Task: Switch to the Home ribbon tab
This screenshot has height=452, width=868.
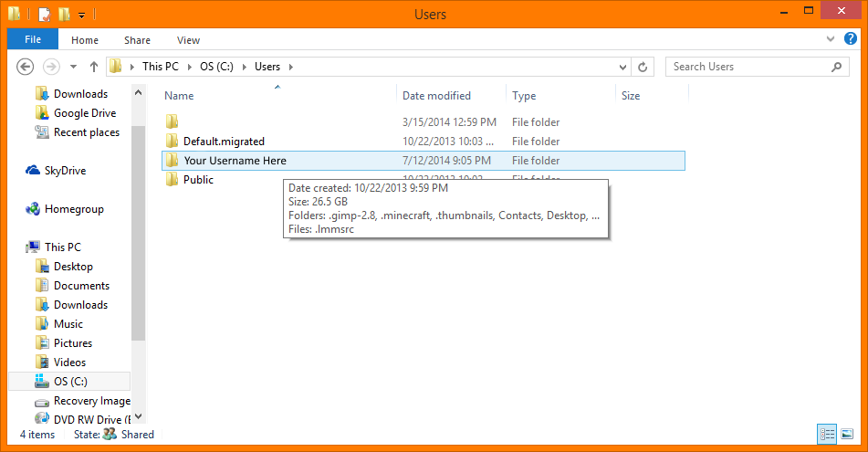Action: [x=85, y=40]
